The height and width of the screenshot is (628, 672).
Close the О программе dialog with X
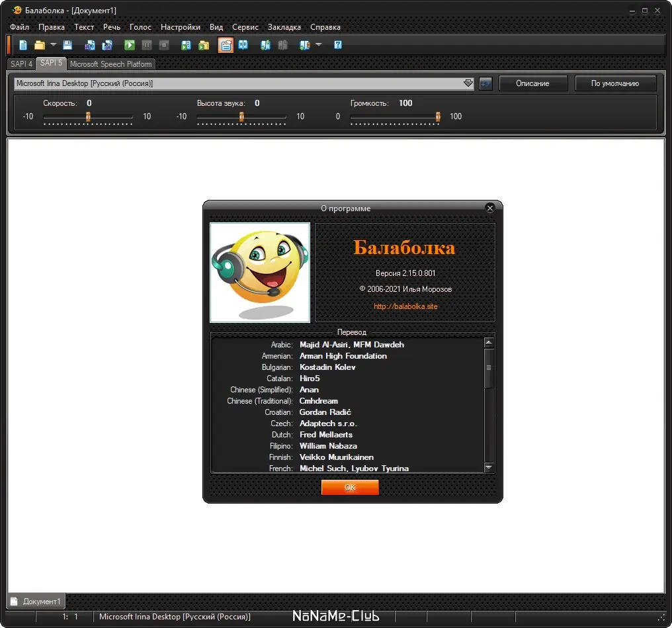490,208
